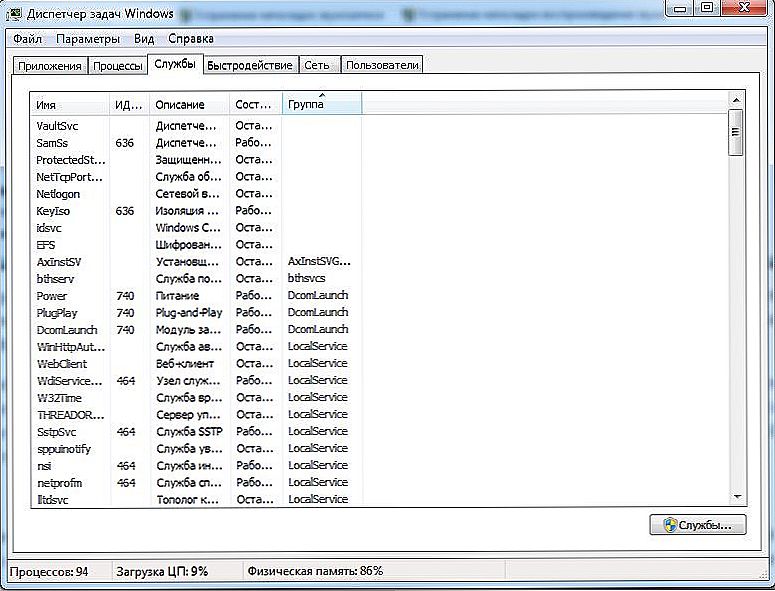Select the W32Time service row
775x591 pixels.
click(196, 398)
